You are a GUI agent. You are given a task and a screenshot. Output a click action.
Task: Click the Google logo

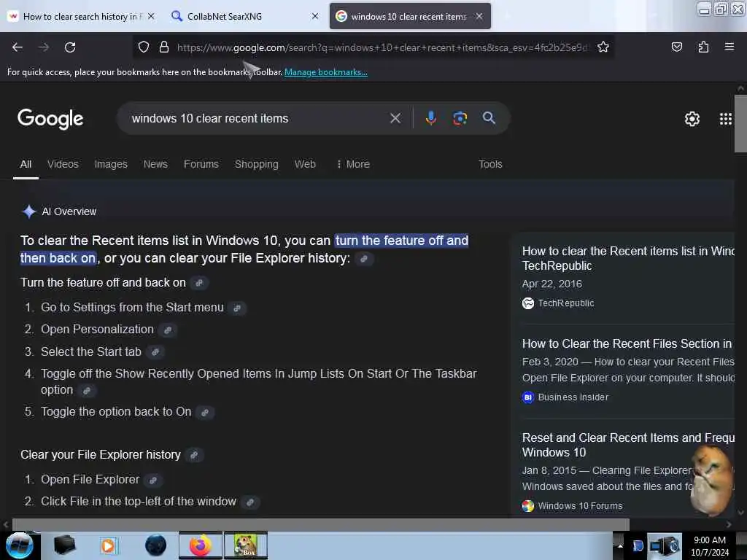(50, 119)
